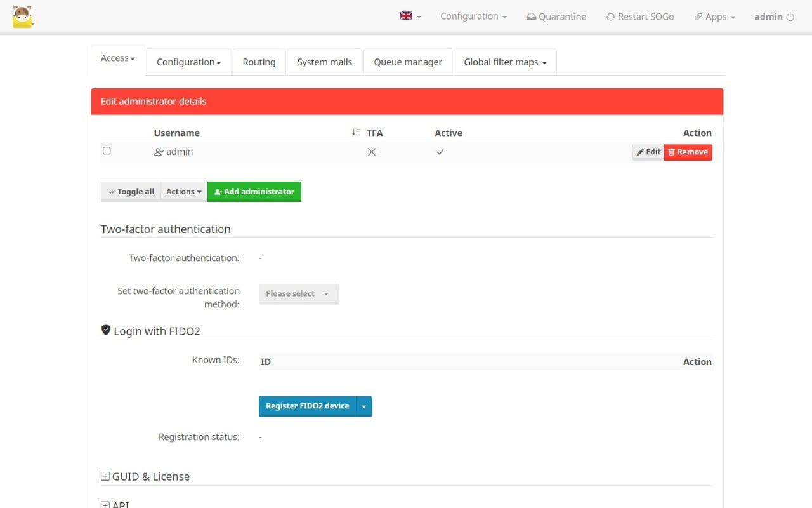Image resolution: width=812 pixels, height=508 pixels.
Task: Open the Actions dropdown
Action: pos(183,191)
